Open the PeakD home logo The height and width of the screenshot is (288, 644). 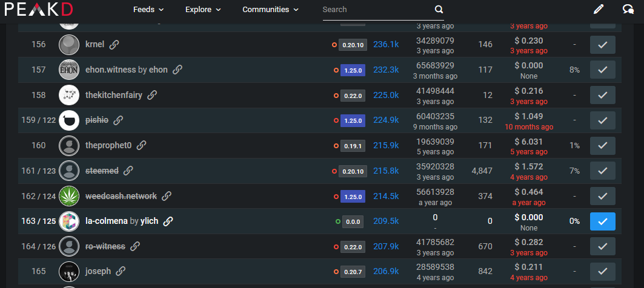pos(39,9)
